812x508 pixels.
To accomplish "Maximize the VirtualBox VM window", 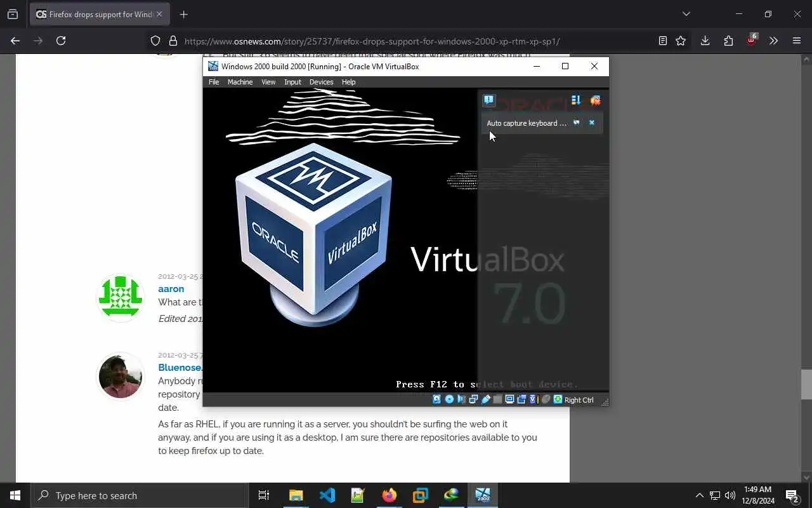I will point(565,66).
